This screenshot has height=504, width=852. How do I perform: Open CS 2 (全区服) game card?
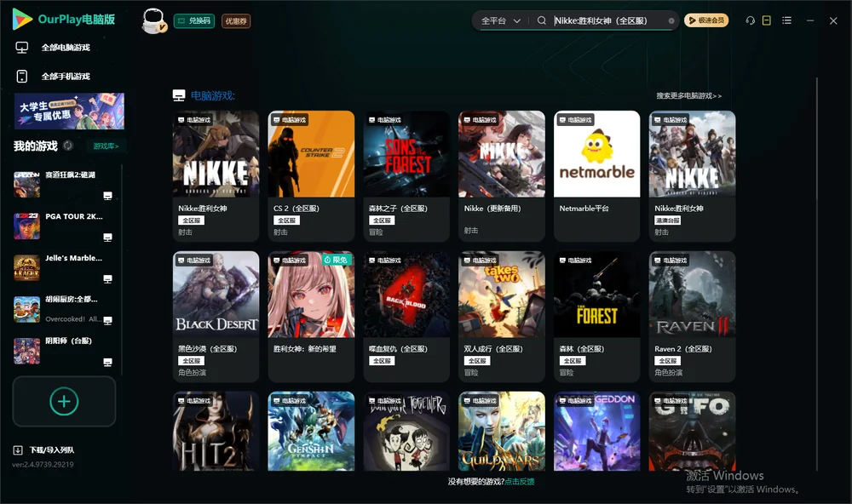[x=311, y=176]
